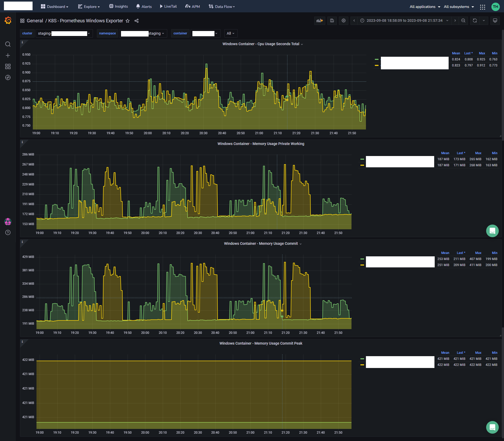Open the Insights menu item
This screenshot has height=441, width=504.
tap(118, 7)
